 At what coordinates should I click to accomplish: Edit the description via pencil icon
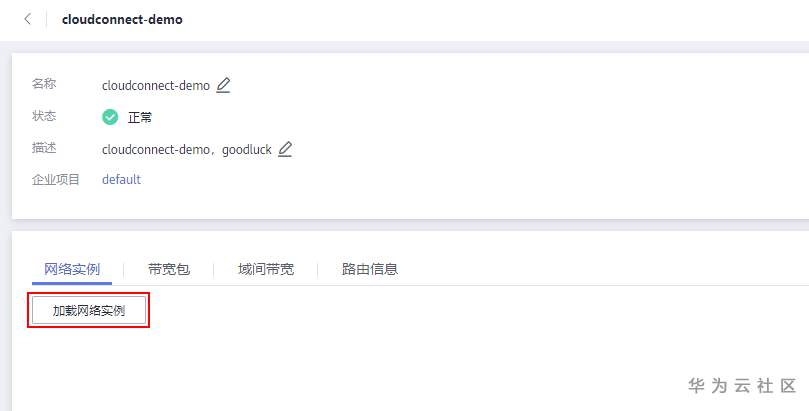(x=285, y=149)
